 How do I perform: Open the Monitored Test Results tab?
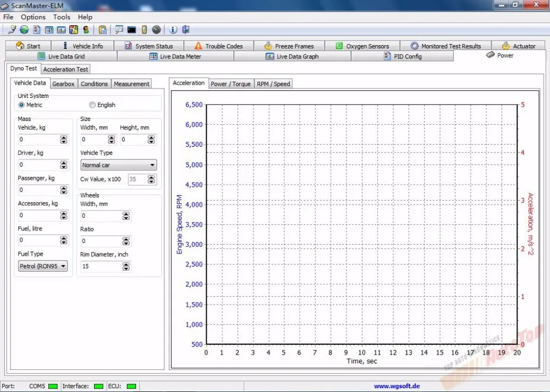click(x=446, y=46)
